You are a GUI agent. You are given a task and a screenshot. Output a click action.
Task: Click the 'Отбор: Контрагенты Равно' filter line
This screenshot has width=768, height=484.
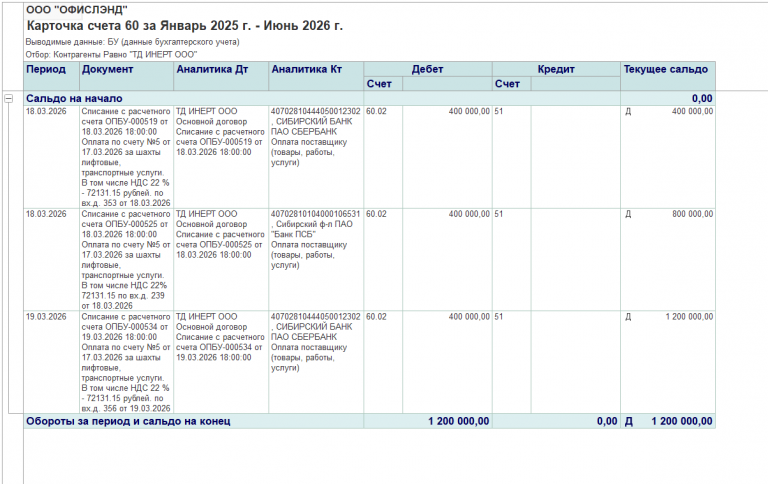point(111,54)
